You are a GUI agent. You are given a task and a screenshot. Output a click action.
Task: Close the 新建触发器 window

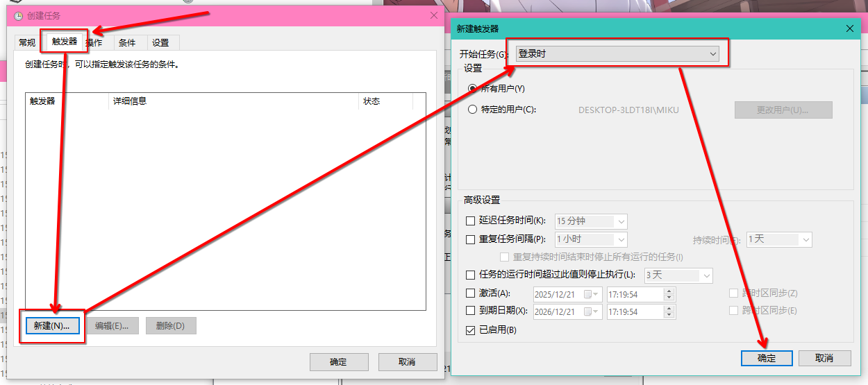pyautogui.click(x=850, y=28)
